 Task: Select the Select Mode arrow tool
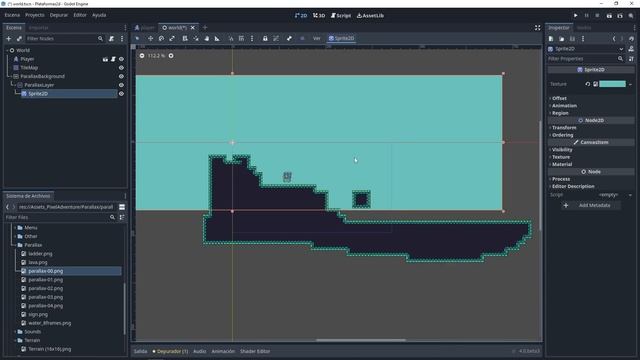click(x=138, y=38)
